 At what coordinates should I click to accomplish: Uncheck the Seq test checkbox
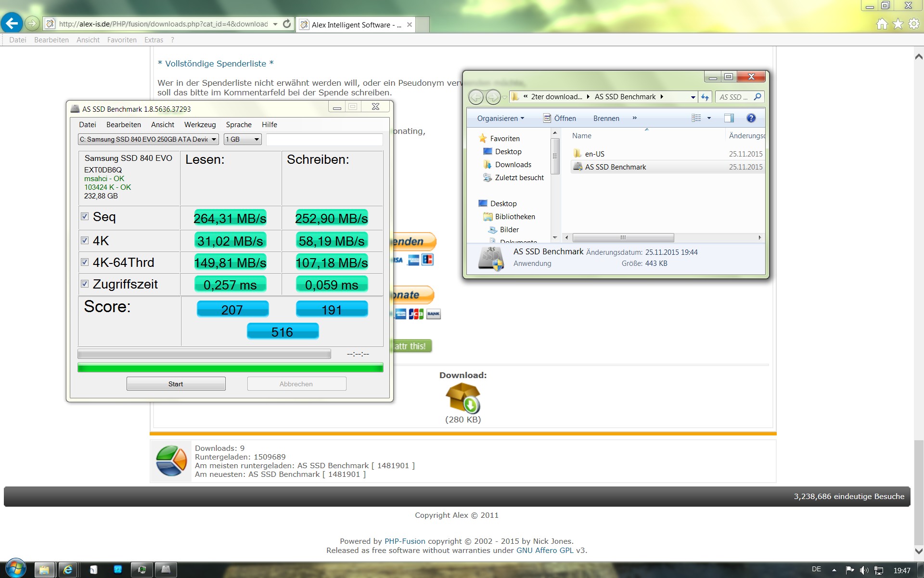(85, 216)
